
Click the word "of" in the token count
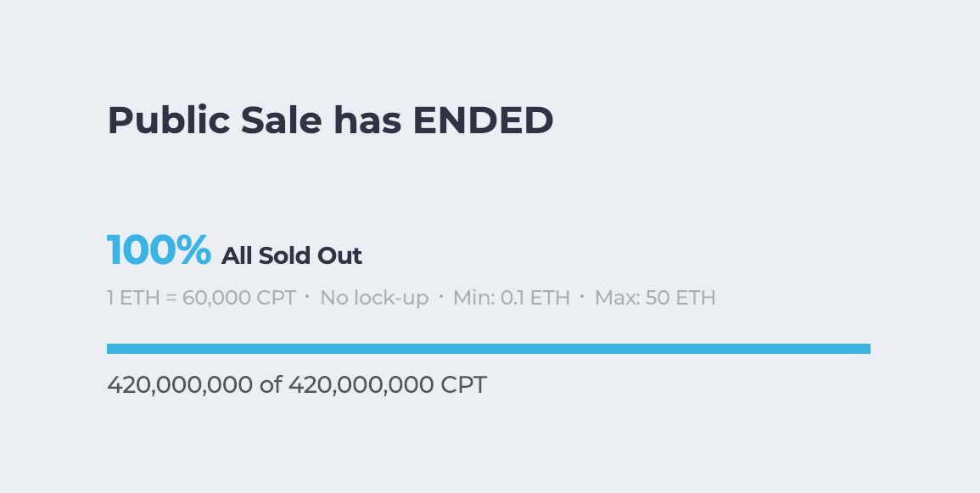pos(271,385)
